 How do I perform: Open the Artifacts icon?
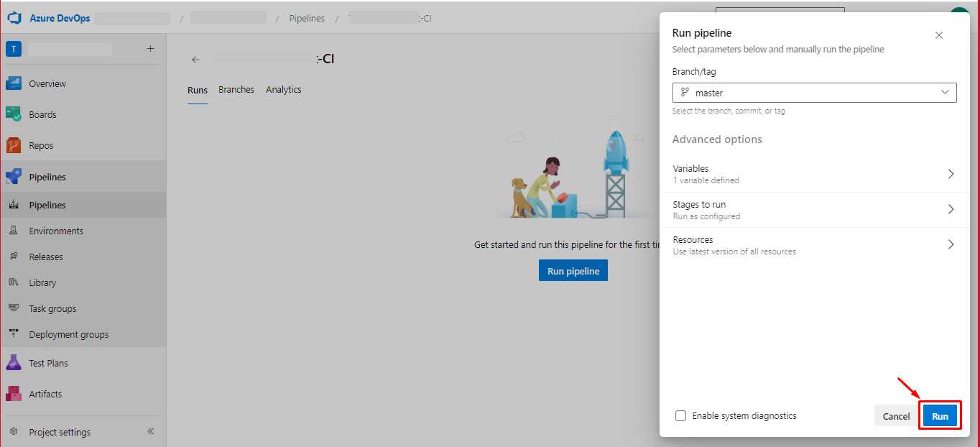click(14, 394)
